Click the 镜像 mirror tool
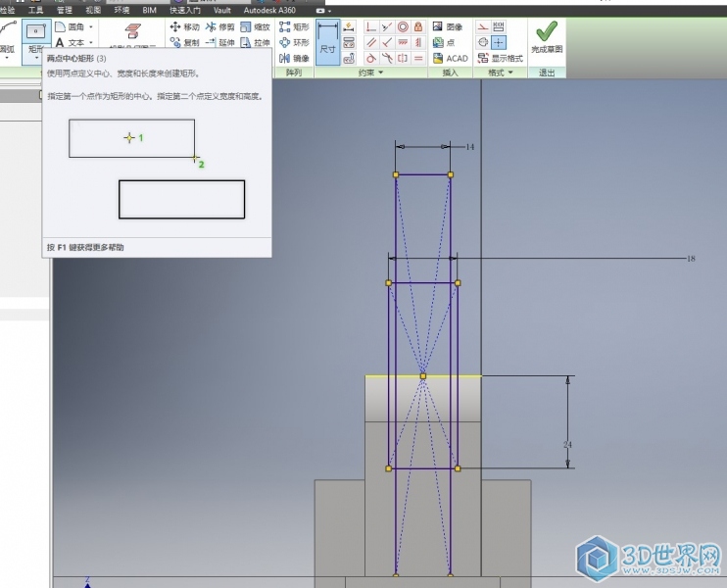 [x=294, y=59]
